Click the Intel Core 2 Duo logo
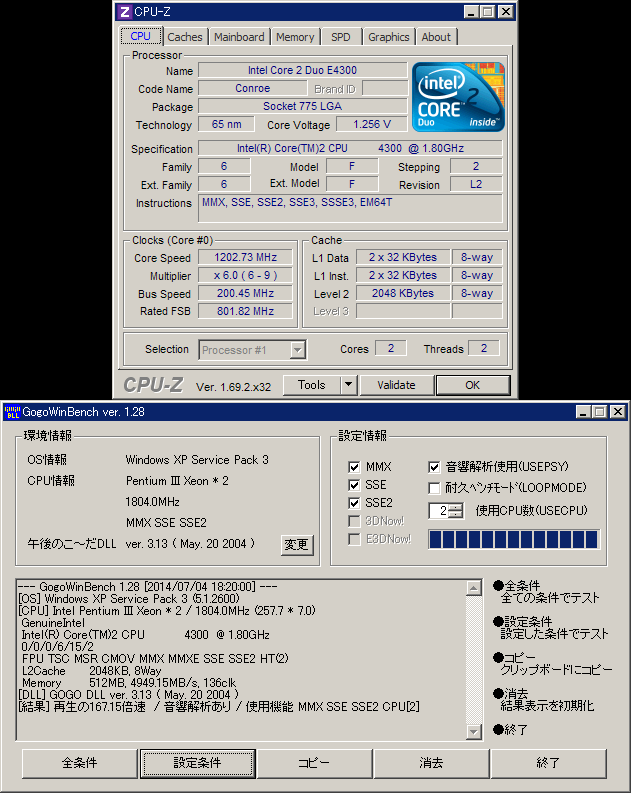Screen dimensions: 631x793 pos(458,97)
